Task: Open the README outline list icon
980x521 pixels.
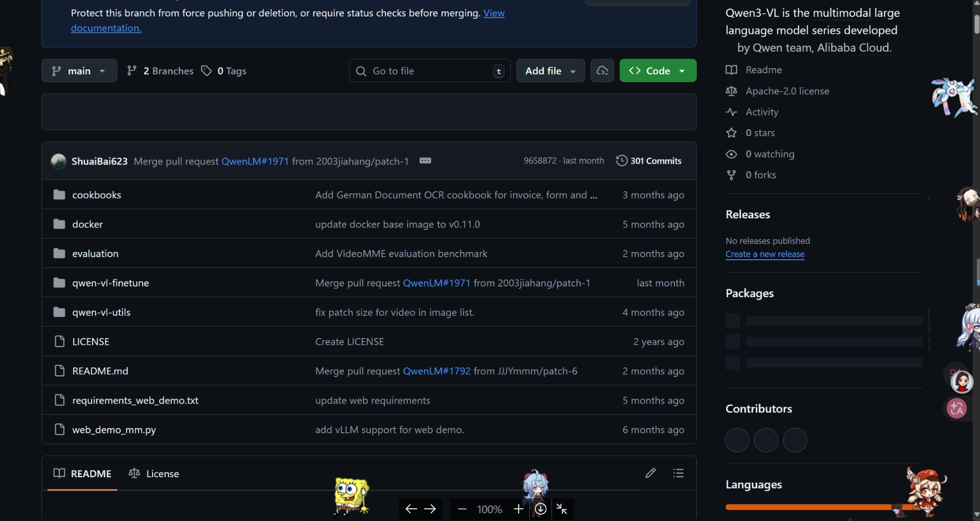Action: [678, 473]
